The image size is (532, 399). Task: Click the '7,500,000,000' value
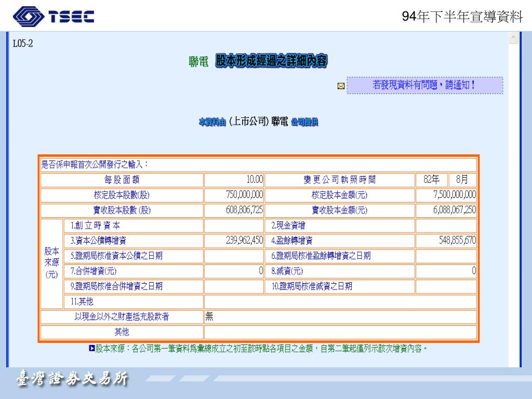(454, 195)
